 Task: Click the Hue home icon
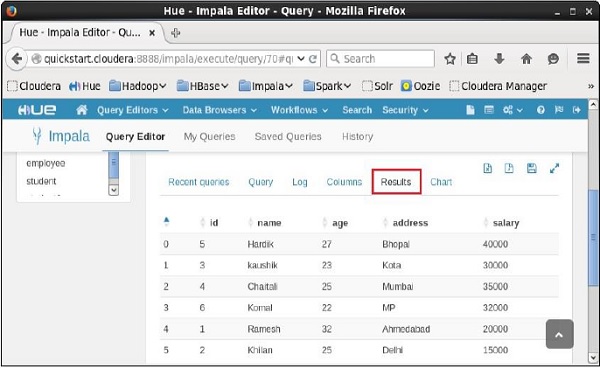coord(82,110)
